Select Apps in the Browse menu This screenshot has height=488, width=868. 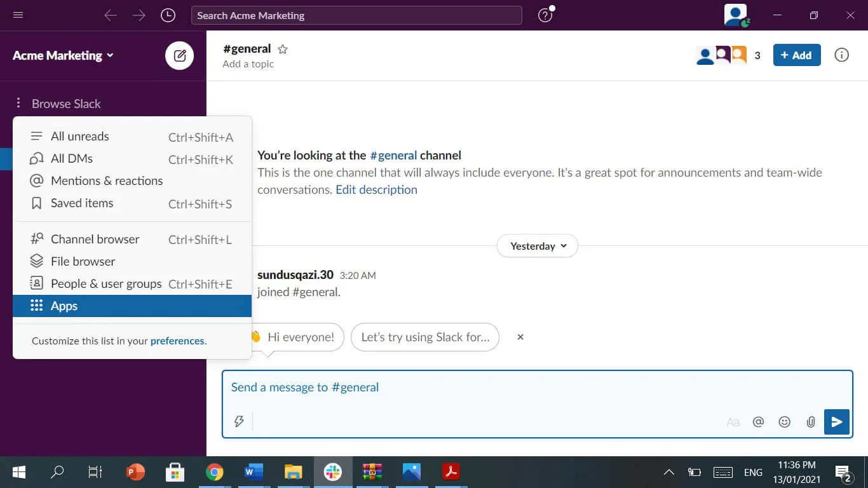pos(132,306)
